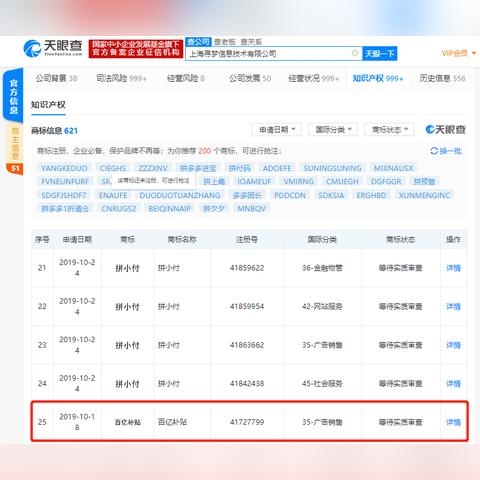Select the BEIQINNAIP trademark tag
This screenshot has width=480, height=480.
pos(170,209)
